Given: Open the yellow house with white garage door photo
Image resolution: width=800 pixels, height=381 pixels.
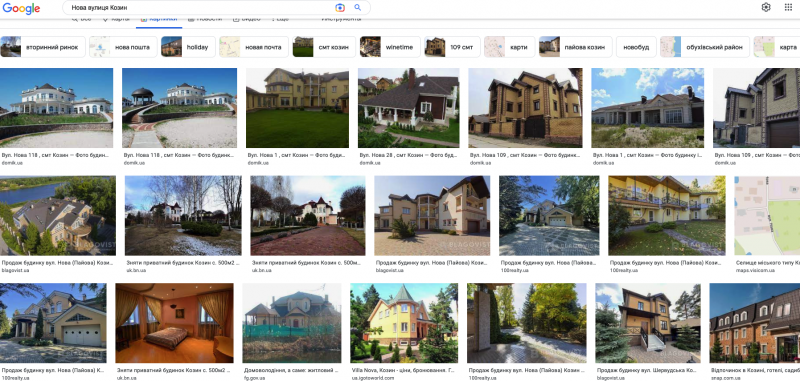Looking at the screenshot, I should click(x=53, y=323).
